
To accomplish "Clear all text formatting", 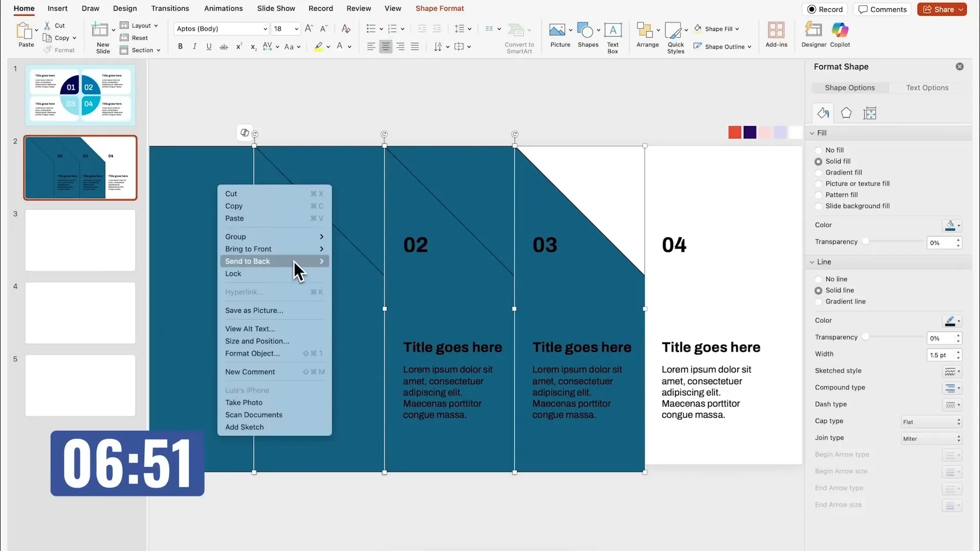I will (x=346, y=29).
